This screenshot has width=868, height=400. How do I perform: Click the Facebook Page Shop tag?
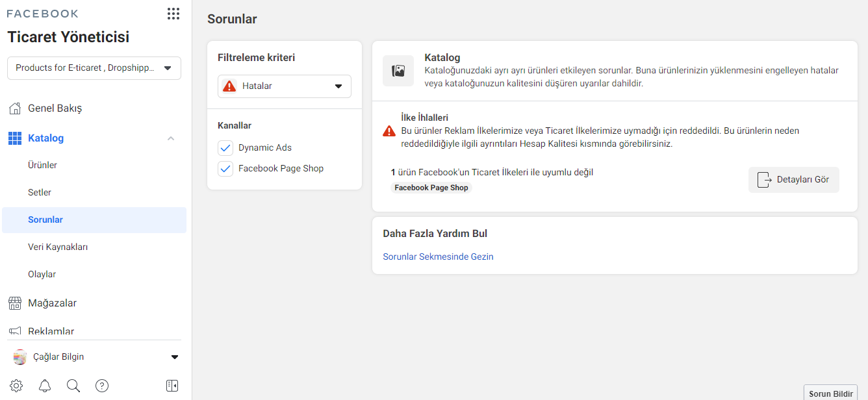tap(431, 188)
